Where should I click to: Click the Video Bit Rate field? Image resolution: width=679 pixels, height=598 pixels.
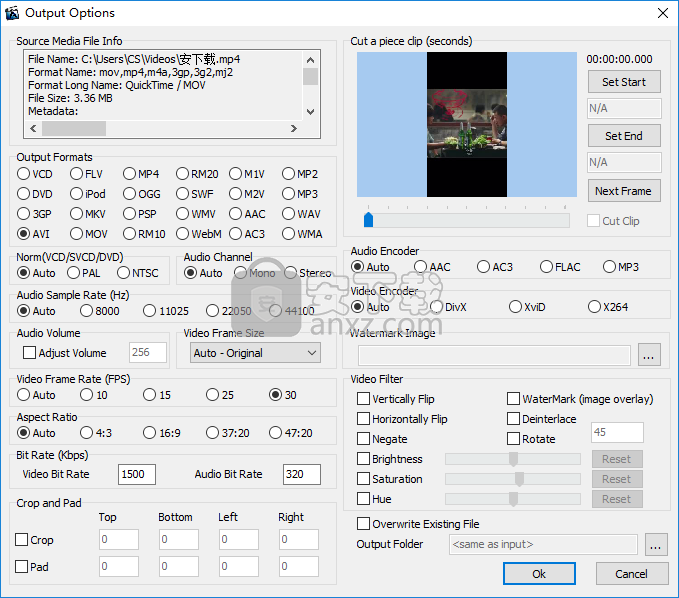coord(137,474)
